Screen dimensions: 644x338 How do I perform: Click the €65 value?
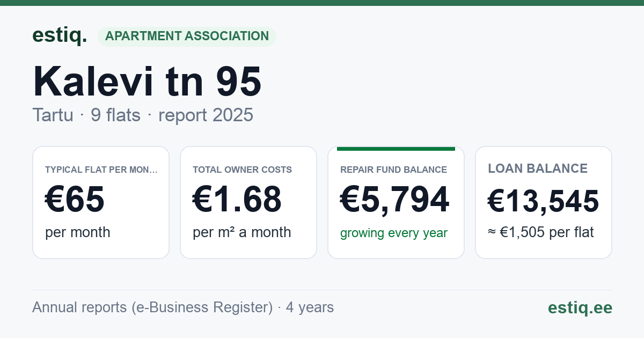coord(75,200)
